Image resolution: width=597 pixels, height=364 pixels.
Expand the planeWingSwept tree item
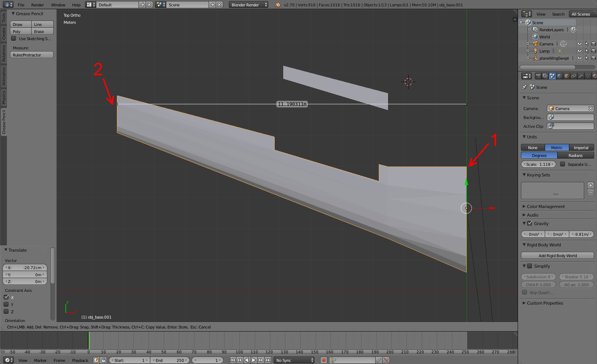point(528,58)
